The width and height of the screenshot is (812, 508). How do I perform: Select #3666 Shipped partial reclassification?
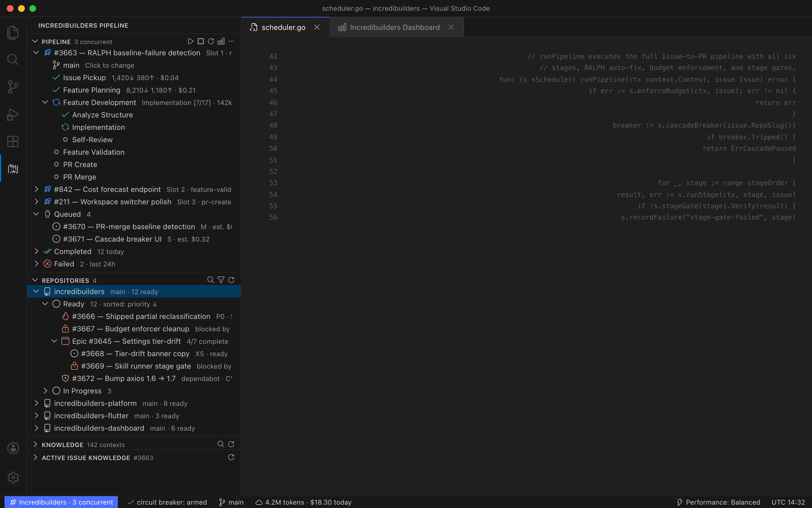tap(134, 316)
